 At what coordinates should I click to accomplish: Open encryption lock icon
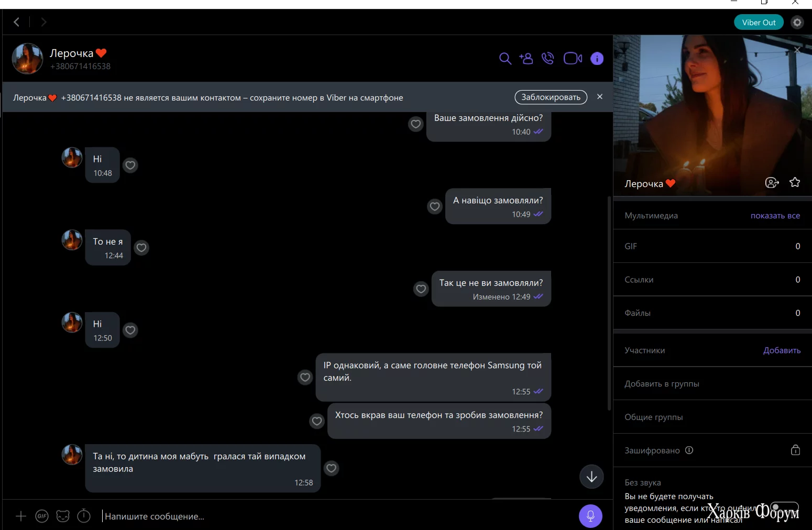[x=795, y=450]
